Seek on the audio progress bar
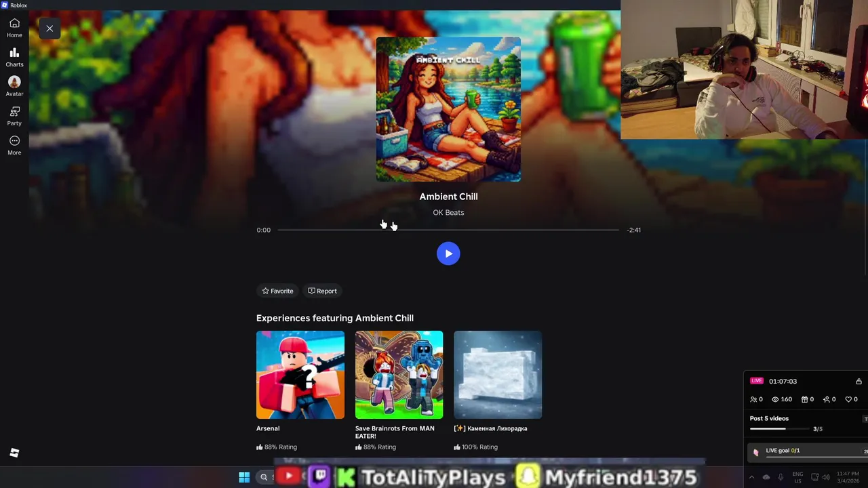The height and width of the screenshot is (488, 868). tap(448, 230)
